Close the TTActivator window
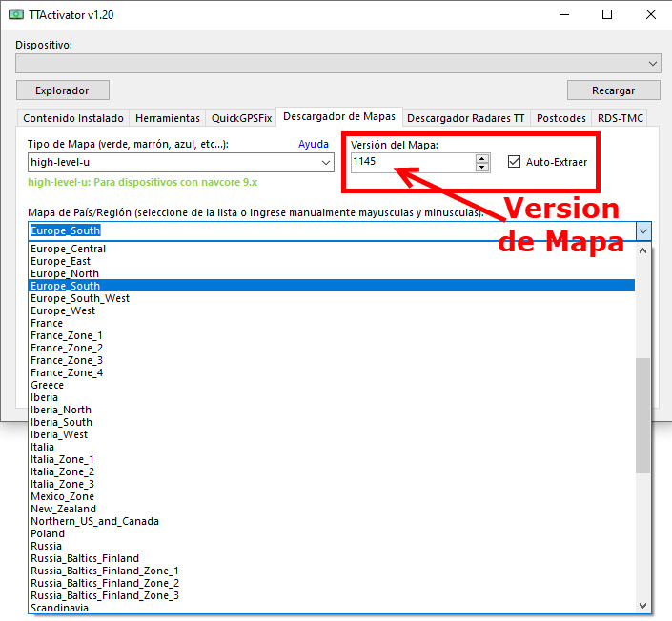 pyautogui.click(x=651, y=15)
